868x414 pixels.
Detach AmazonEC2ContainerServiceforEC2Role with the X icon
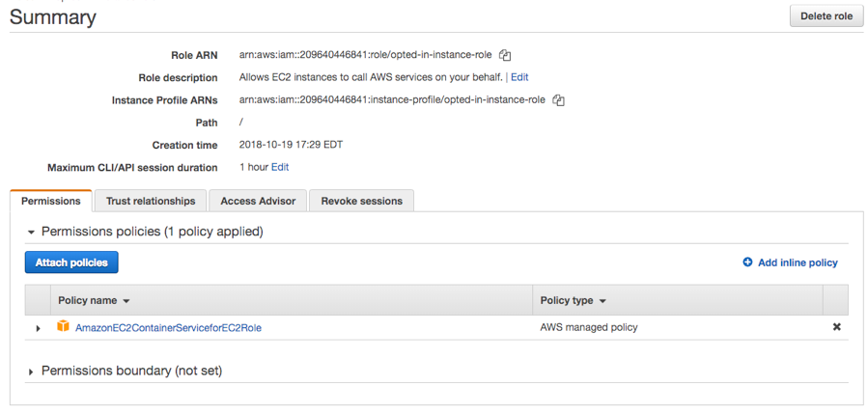coord(836,327)
